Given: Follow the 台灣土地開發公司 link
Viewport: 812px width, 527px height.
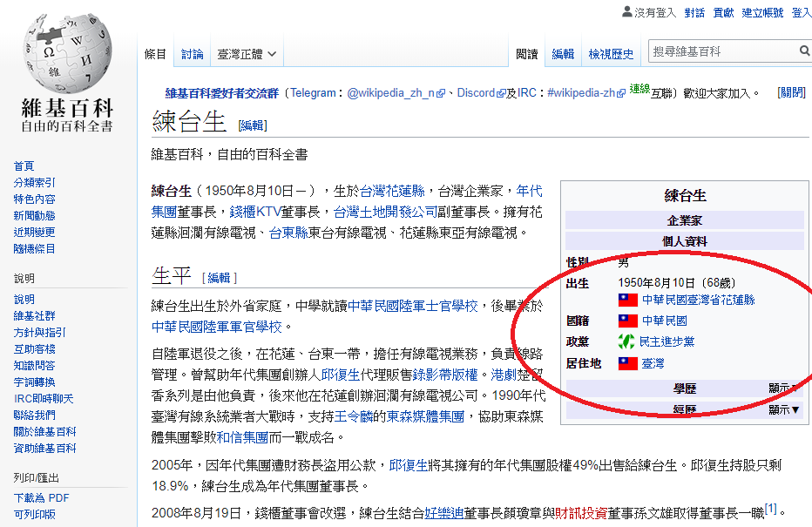Looking at the screenshot, I should click(385, 212).
